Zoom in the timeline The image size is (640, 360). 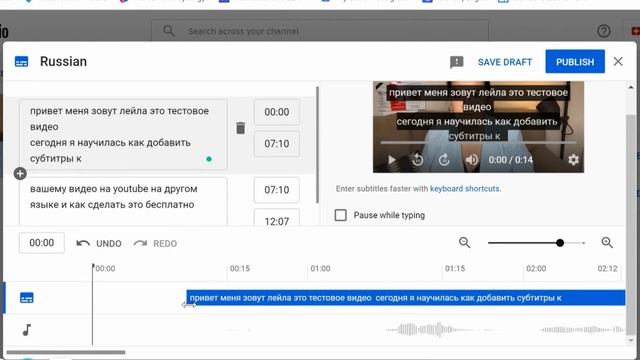click(607, 242)
